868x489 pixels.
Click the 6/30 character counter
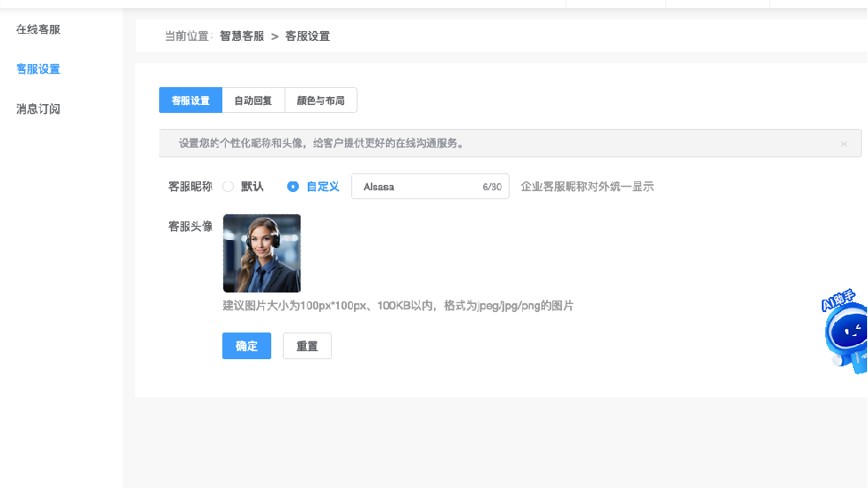point(492,187)
